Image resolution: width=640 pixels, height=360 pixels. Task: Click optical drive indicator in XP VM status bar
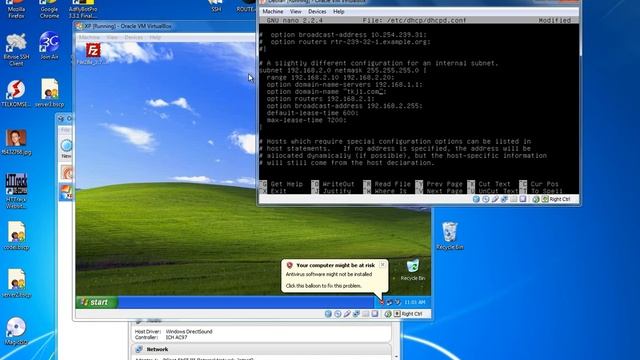(x=337, y=314)
